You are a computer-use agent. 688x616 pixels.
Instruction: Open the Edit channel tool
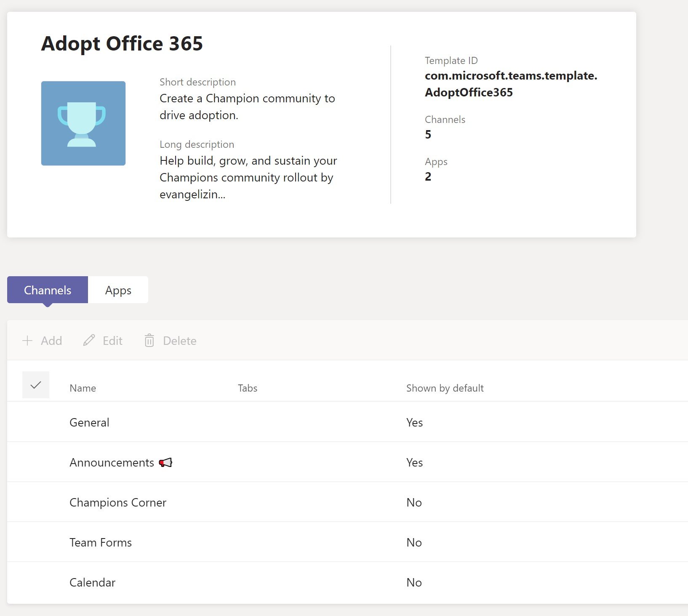(102, 341)
